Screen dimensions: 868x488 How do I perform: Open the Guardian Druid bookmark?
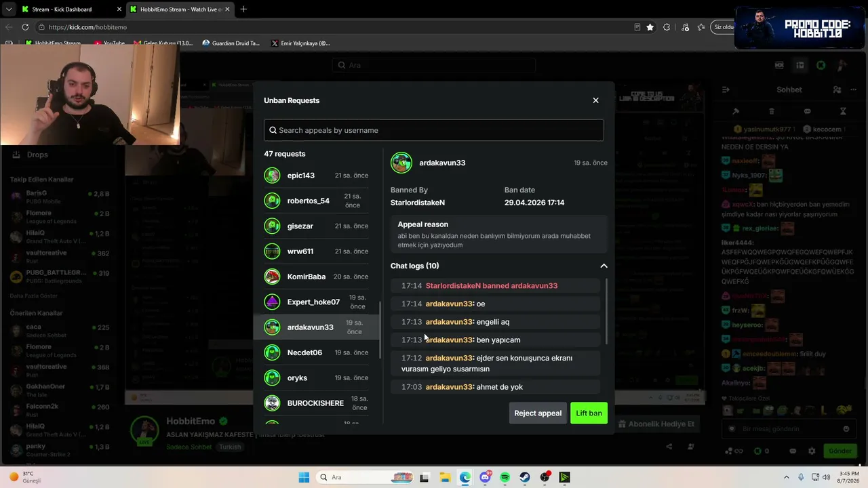pyautogui.click(x=231, y=43)
